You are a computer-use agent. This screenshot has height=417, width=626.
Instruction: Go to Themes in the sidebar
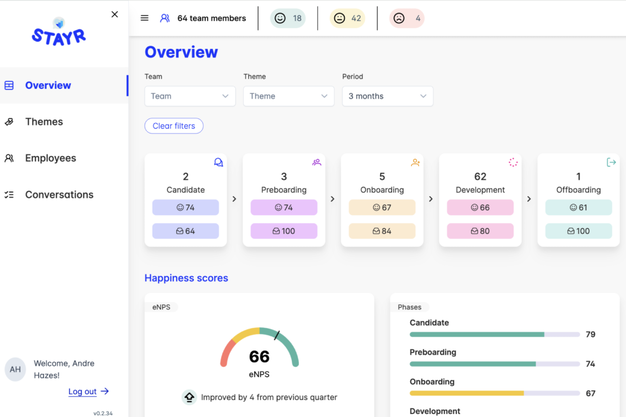click(44, 122)
